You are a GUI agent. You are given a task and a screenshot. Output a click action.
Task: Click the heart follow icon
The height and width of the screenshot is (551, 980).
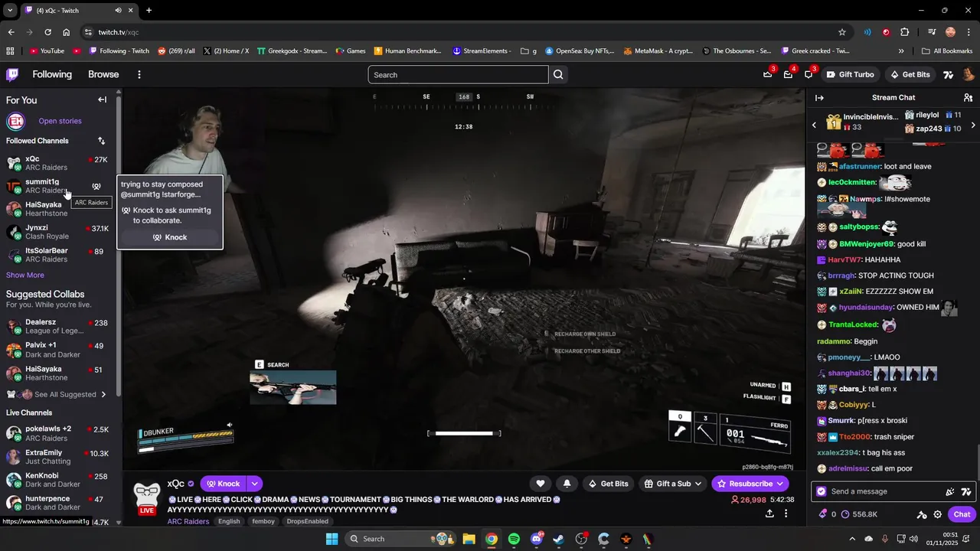(540, 484)
